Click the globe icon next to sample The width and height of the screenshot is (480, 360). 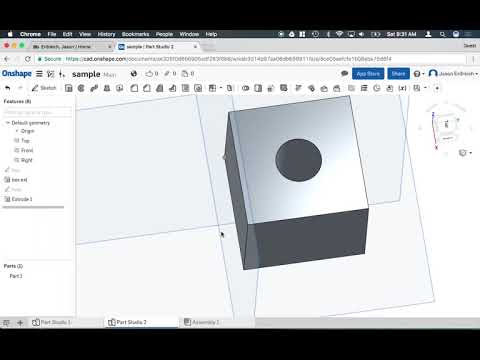pos(134,74)
